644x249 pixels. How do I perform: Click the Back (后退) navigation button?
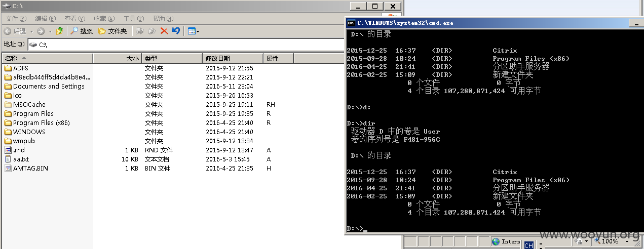[x=15, y=31]
